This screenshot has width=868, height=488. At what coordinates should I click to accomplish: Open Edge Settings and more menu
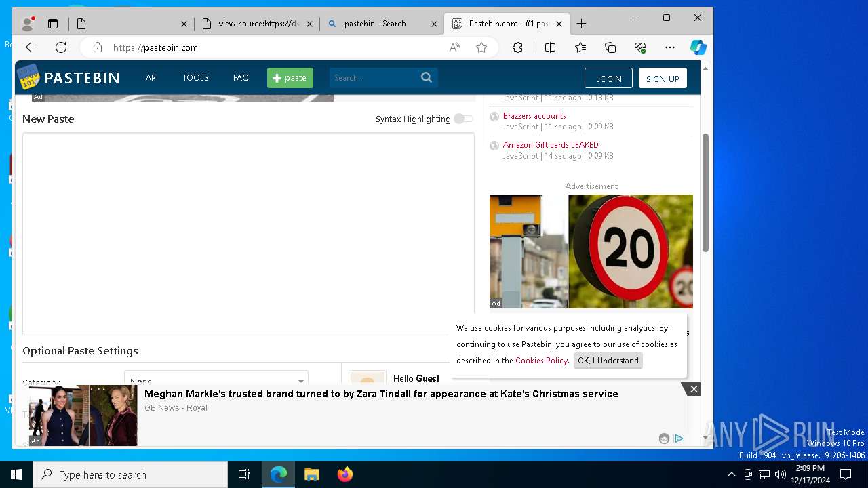(x=670, y=47)
